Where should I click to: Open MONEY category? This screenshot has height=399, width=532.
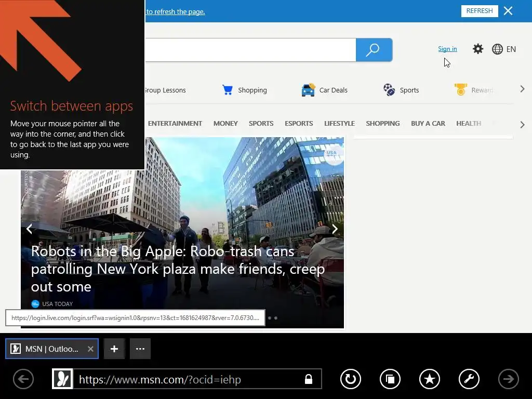pyautogui.click(x=225, y=124)
